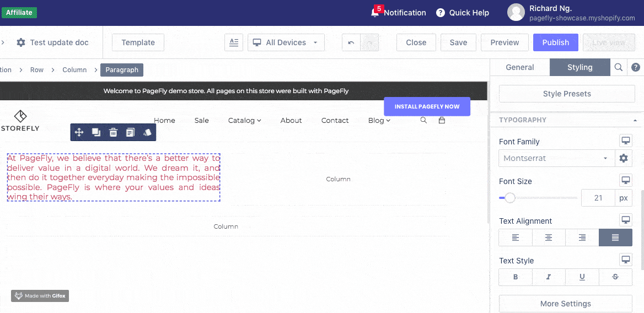This screenshot has width=644, height=313.
Task: Toggle device icon for Font Size
Action: pos(625,180)
